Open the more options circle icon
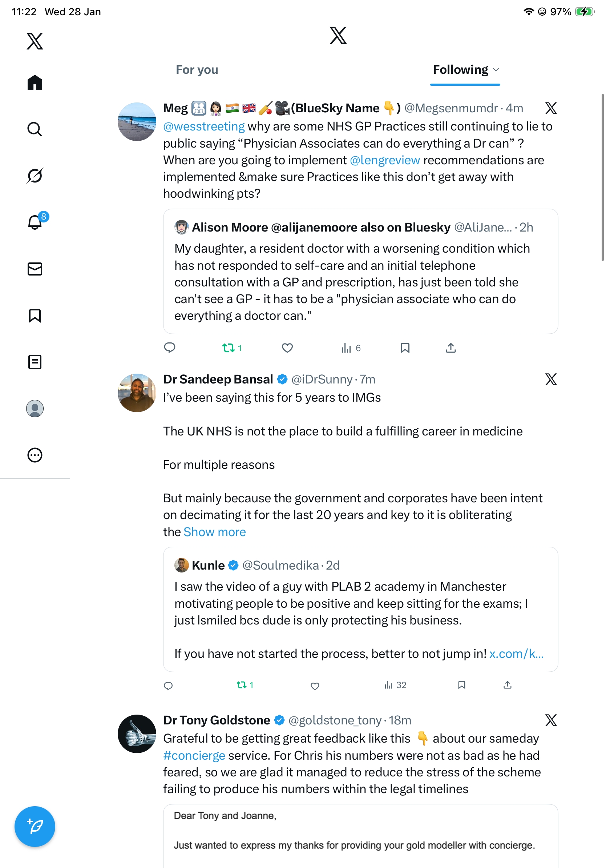Screen dimensions: 606x868 click(x=35, y=455)
